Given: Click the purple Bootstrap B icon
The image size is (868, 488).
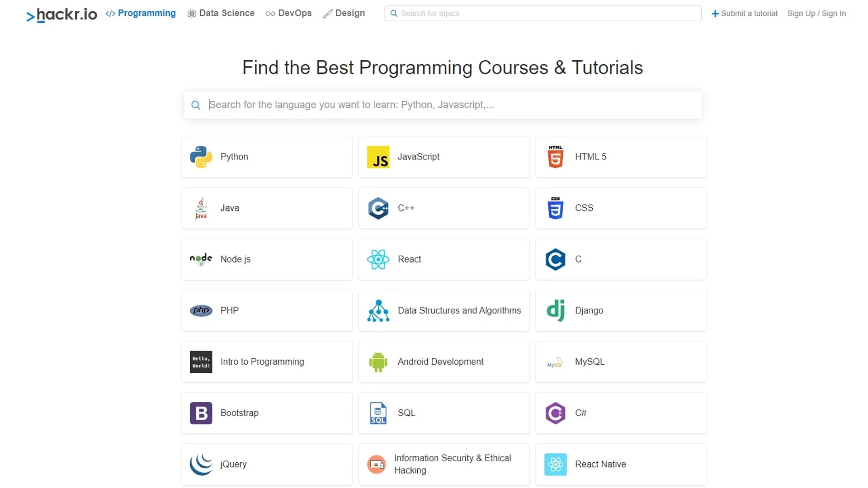Looking at the screenshot, I should click(x=201, y=413).
